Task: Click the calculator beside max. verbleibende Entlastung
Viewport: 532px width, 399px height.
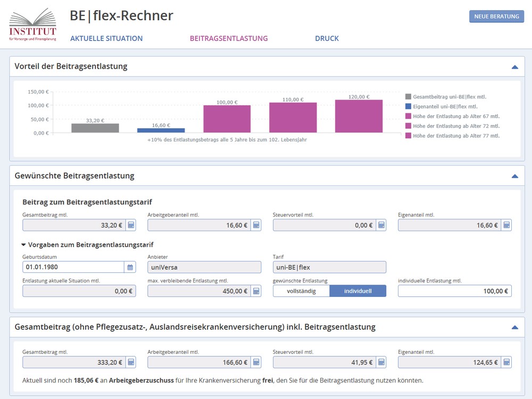Action: [256, 290]
